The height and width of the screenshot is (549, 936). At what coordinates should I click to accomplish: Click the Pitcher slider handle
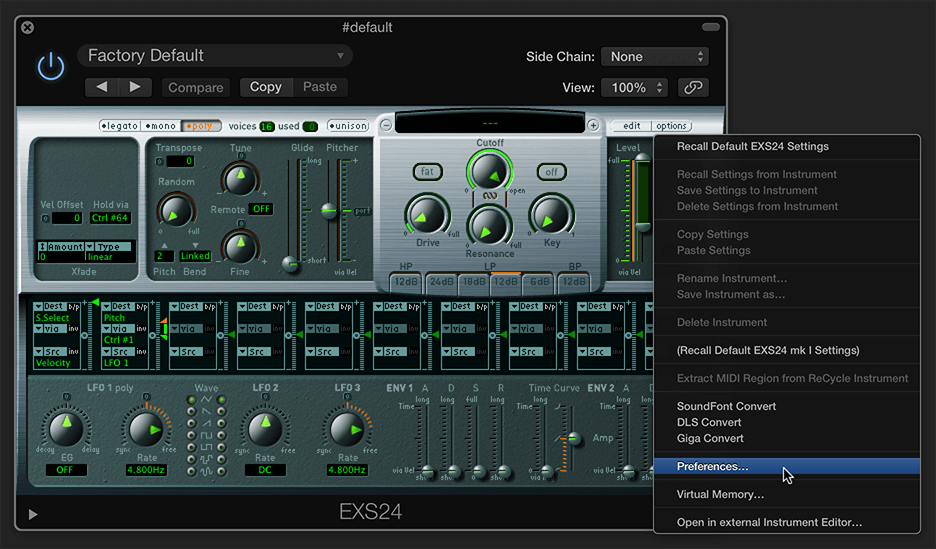(329, 211)
